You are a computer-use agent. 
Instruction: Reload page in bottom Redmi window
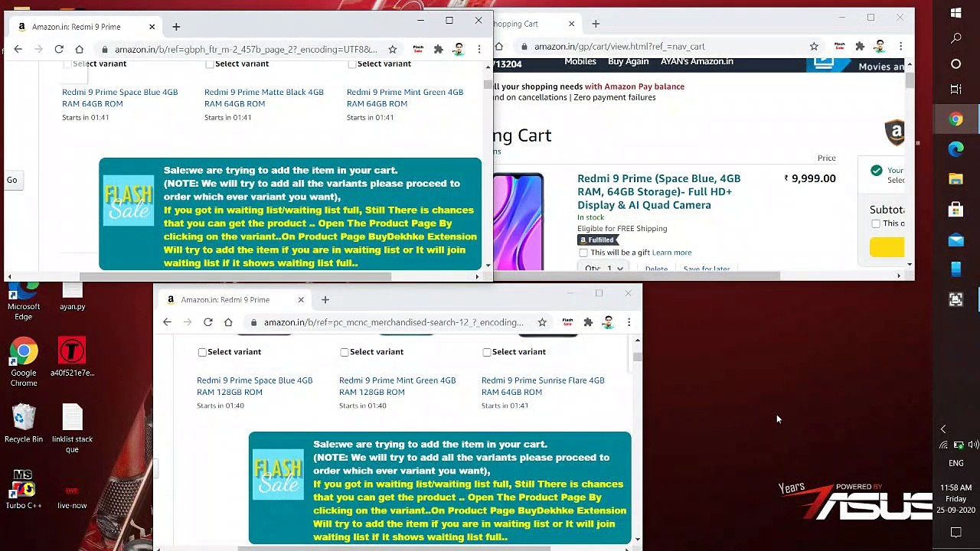[x=207, y=322]
